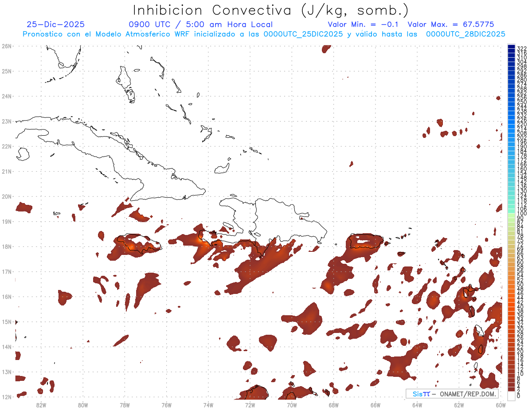Click the '78W' longitude label
532x411 pixels.
point(125,405)
